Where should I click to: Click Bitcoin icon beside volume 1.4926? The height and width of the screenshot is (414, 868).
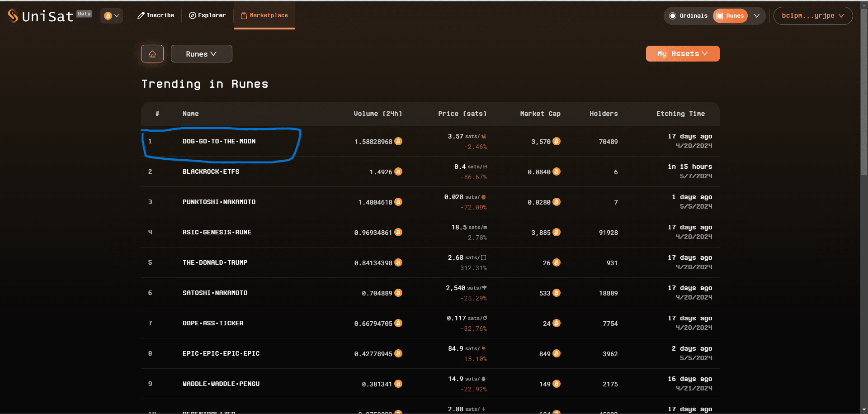[x=398, y=171]
